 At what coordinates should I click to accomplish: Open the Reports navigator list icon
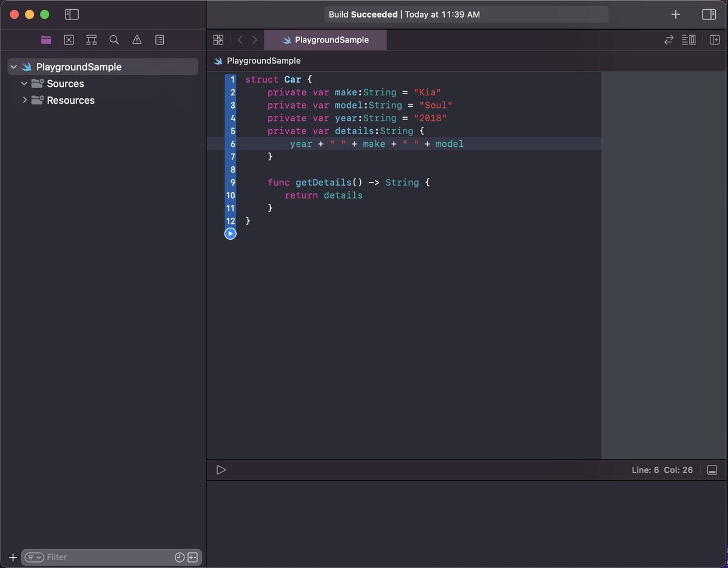[x=160, y=39]
